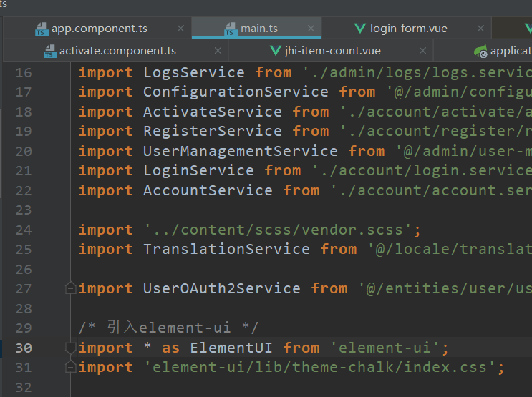The width and height of the screenshot is (532, 397).
Task: Open the jhi-item-count.vue tab
Action: [x=332, y=51]
